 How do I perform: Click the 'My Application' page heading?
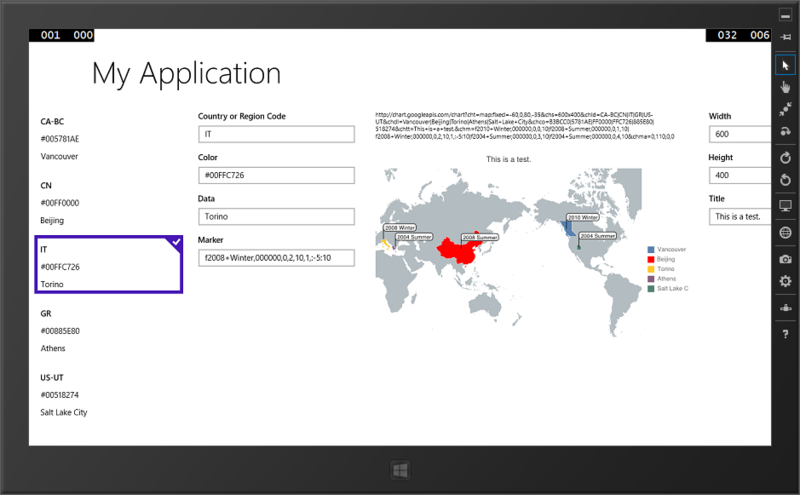point(186,73)
